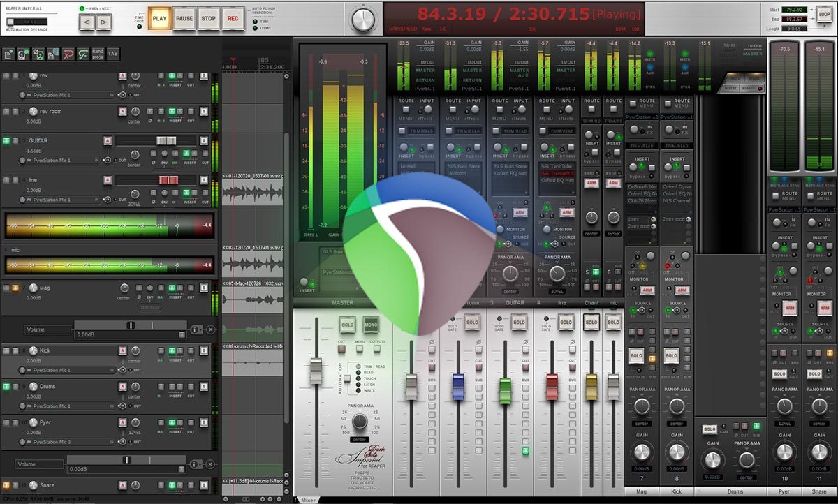Select the Kick channel label at mixer bottom
The image size is (838, 504).
(x=677, y=492)
